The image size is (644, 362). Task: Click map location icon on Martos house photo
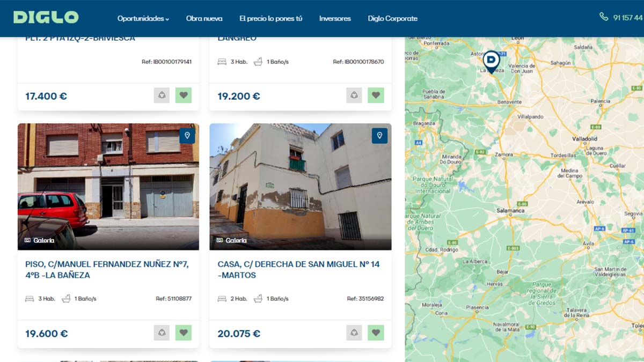tap(379, 136)
